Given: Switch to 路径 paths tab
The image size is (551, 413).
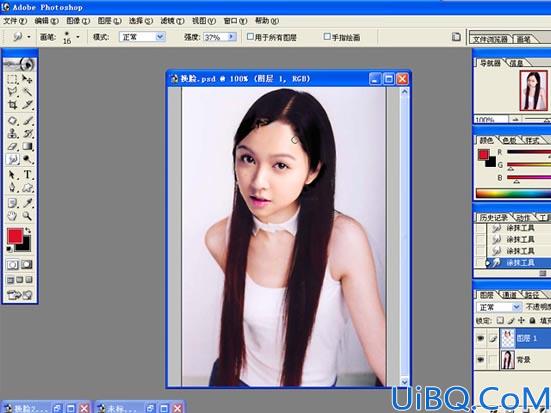Looking at the screenshot, I should pyautogui.click(x=531, y=295).
